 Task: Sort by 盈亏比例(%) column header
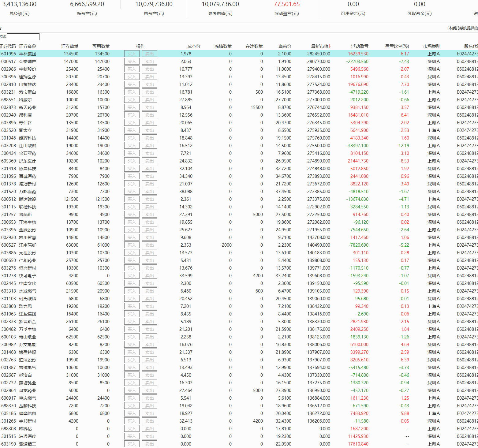point(397,46)
